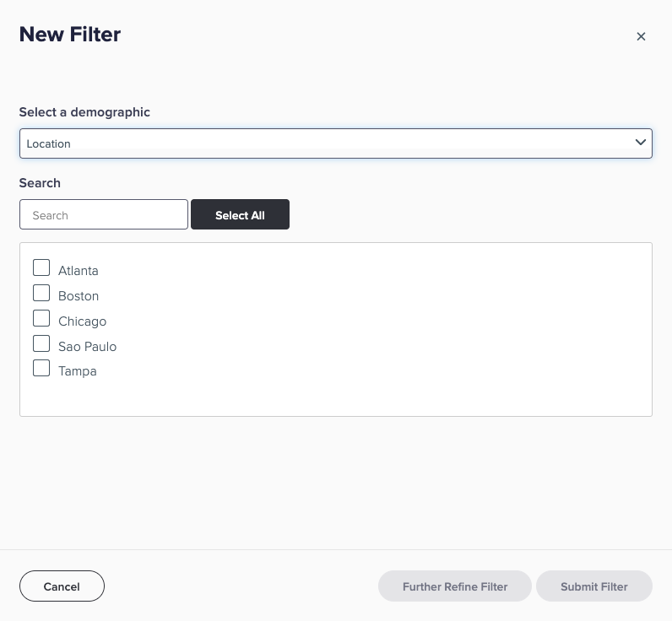This screenshot has width=672, height=621.
Task: Click into the Search input field
Action: [x=104, y=214]
